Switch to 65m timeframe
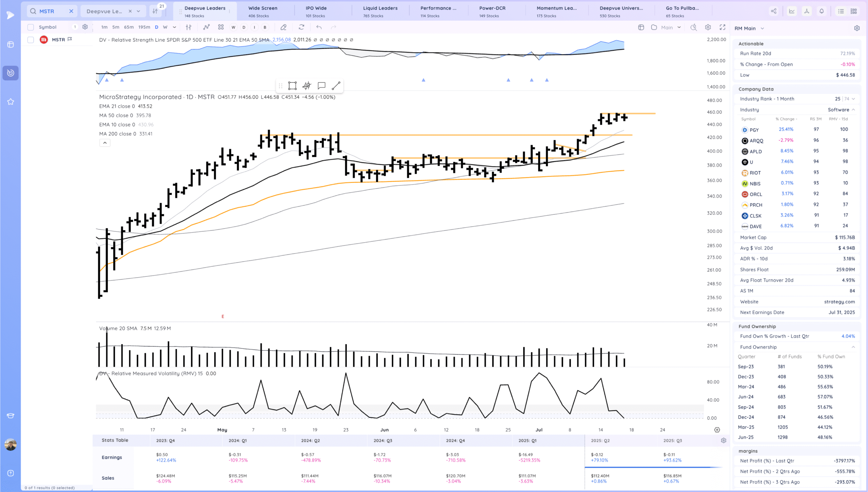868x492 pixels. pyautogui.click(x=129, y=27)
